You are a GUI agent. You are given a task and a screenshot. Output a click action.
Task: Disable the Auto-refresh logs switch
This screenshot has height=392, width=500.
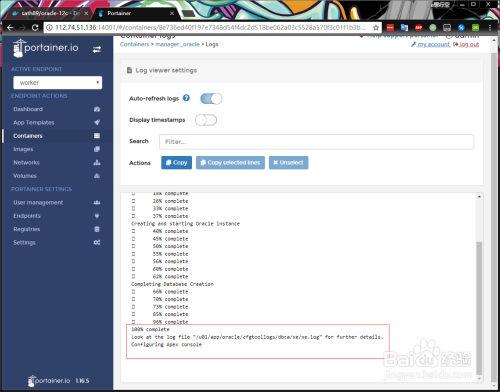coord(211,99)
